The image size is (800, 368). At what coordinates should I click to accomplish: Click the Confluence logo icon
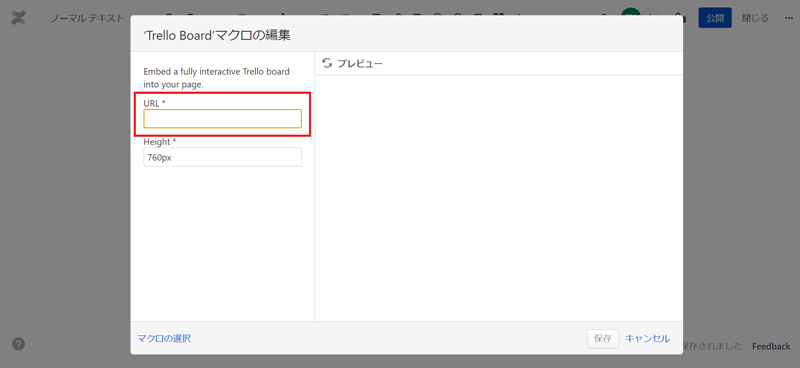point(19,18)
